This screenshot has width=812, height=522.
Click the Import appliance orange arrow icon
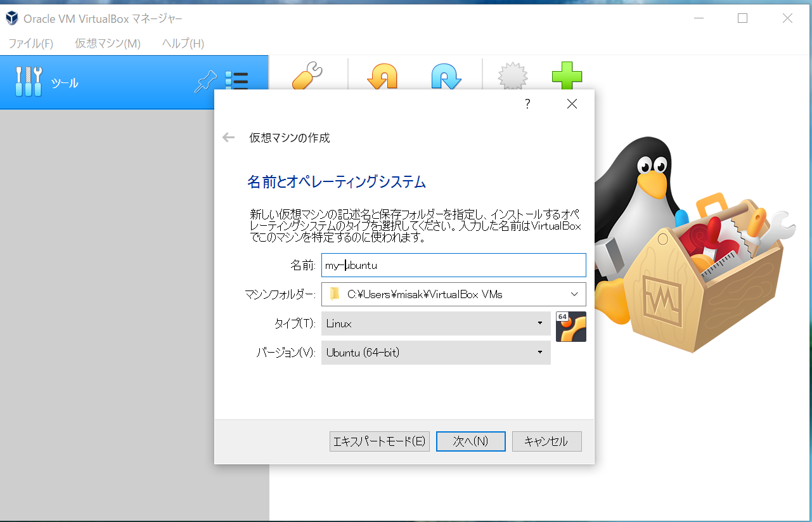click(x=382, y=75)
